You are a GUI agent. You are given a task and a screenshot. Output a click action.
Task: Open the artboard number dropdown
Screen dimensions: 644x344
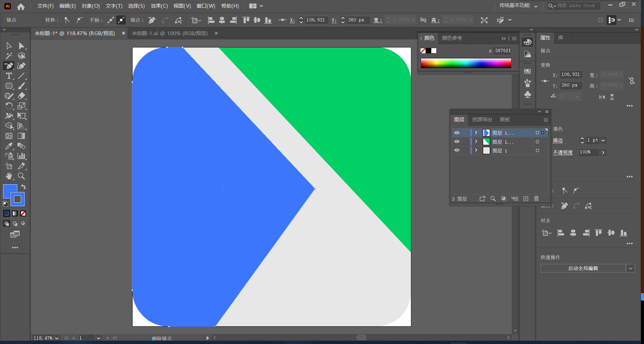coord(98,338)
